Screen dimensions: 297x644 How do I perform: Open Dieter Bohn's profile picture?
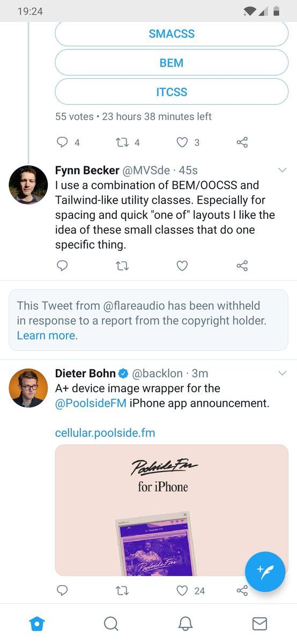pos(28,387)
